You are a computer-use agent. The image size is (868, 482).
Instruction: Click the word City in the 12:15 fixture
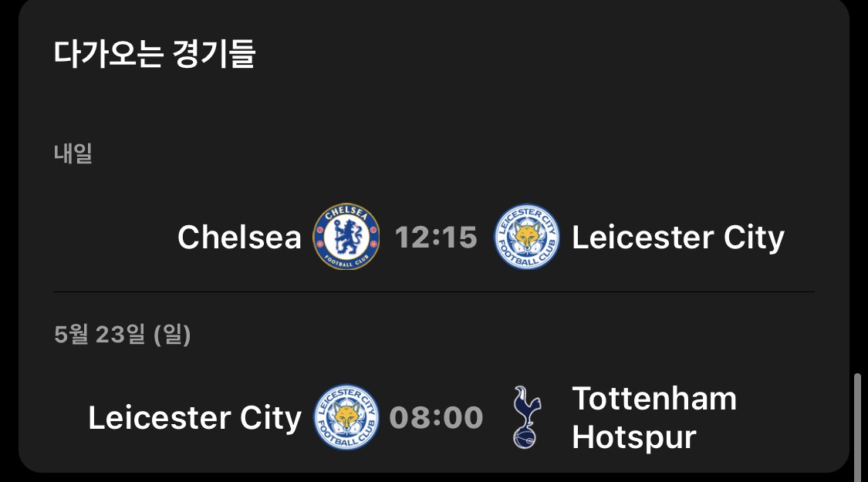pos(754,238)
